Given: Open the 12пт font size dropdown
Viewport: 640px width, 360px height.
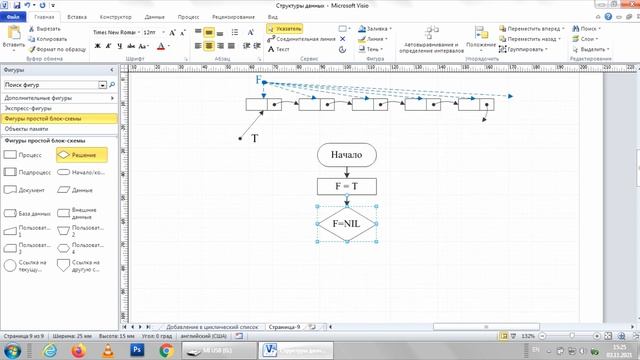Looking at the screenshot, I should (163, 33).
